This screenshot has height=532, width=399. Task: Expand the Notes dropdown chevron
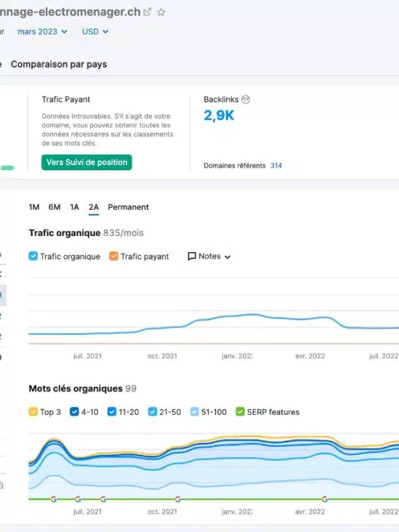coord(227,257)
